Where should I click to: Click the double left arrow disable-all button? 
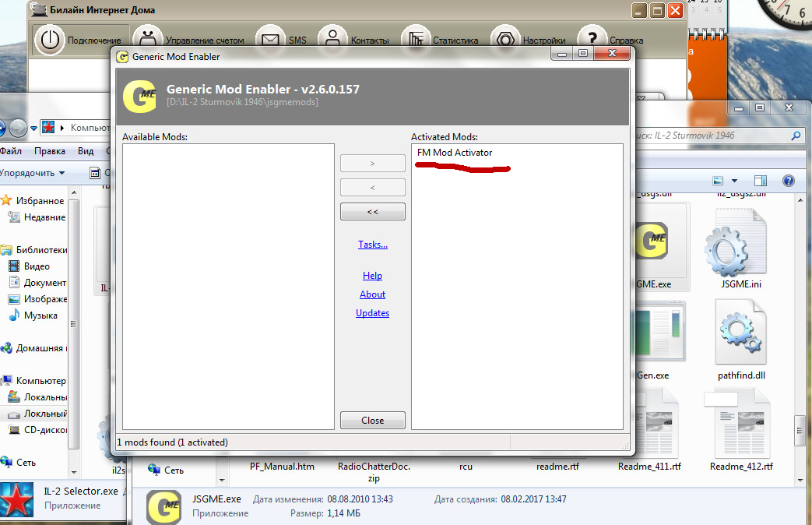[x=372, y=211]
